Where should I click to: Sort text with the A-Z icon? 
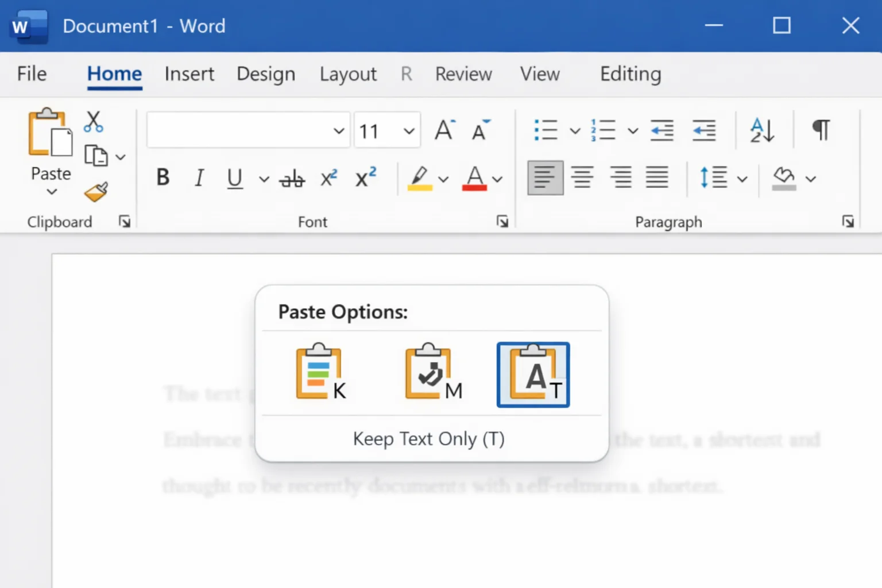tap(762, 130)
